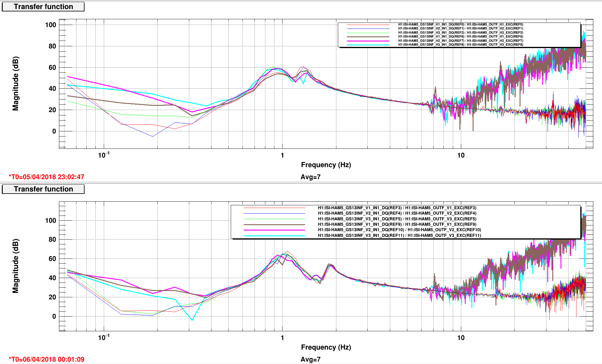
Task: Select the V3_IN1_DQ(REF5) legend entry text
Action: [x=397, y=219]
